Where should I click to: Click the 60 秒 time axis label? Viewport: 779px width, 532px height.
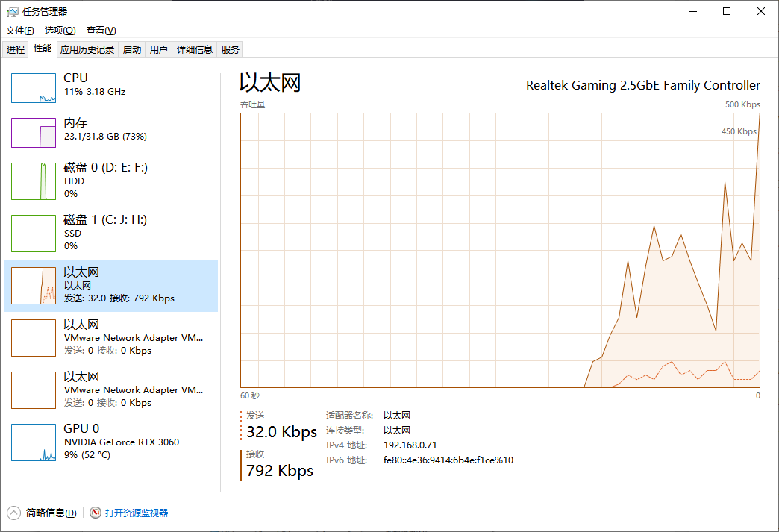pyautogui.click(x=250, y=395)
